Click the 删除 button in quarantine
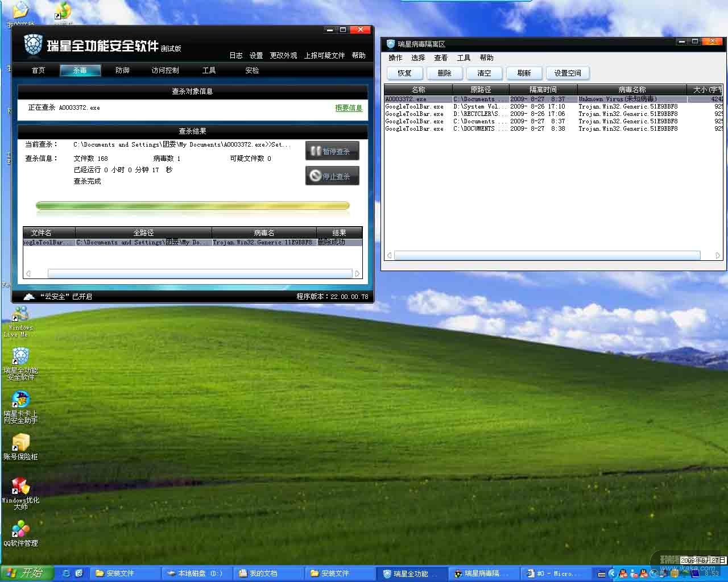The width and height of the screenshot is (728, 582). [444, 73]
